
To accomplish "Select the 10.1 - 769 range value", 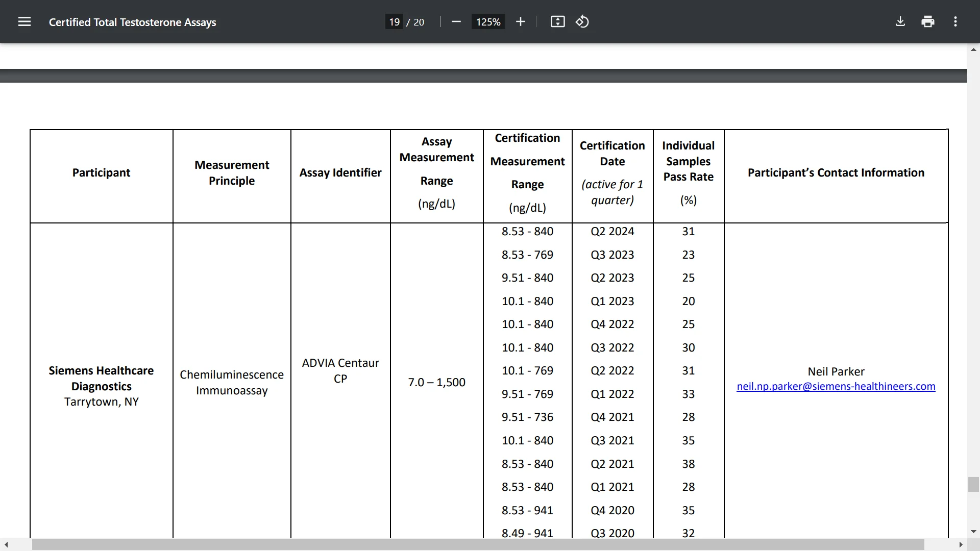I will click(527, 370).
